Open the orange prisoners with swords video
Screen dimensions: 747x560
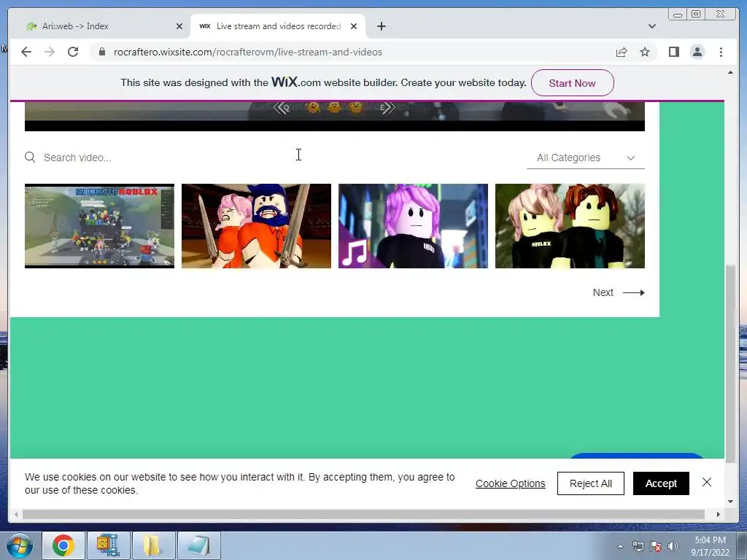click(256, 226)
